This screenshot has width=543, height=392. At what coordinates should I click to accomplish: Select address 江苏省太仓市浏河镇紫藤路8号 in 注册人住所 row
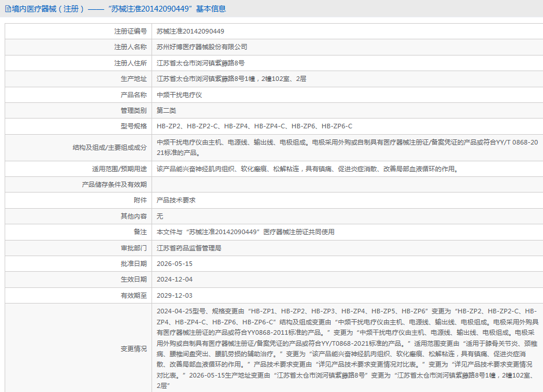201,63
